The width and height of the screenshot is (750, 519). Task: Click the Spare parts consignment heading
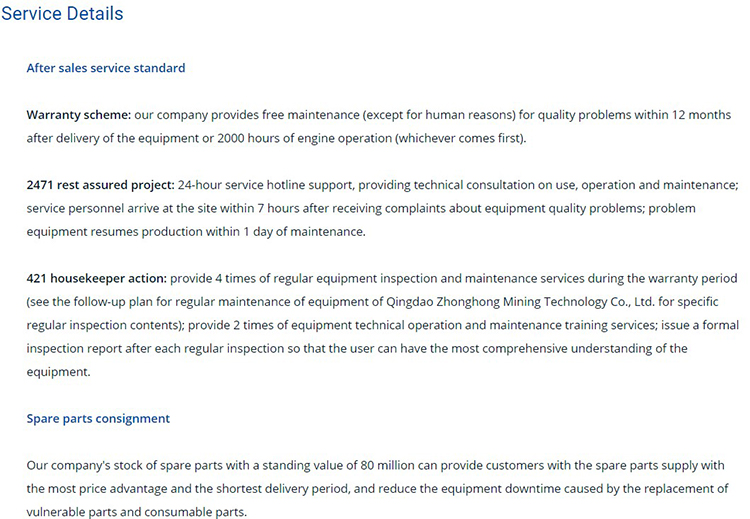98,419
